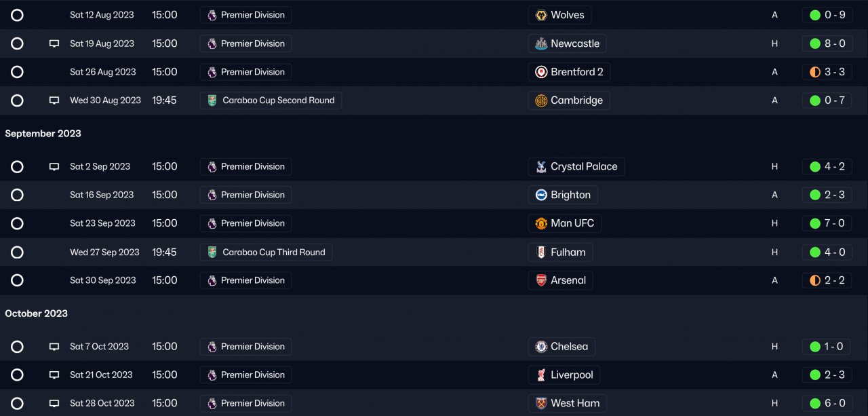Open Carabao Cup Third Round competition
The image size is (868, 416).
pyautogui.click(x=273, y=252)
